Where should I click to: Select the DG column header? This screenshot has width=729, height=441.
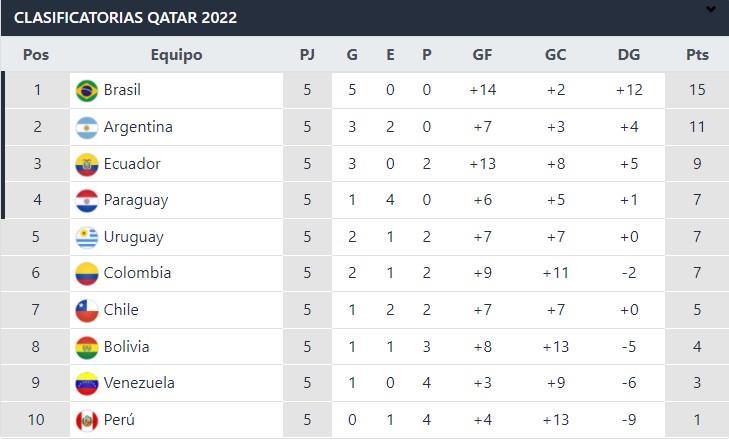629,55
